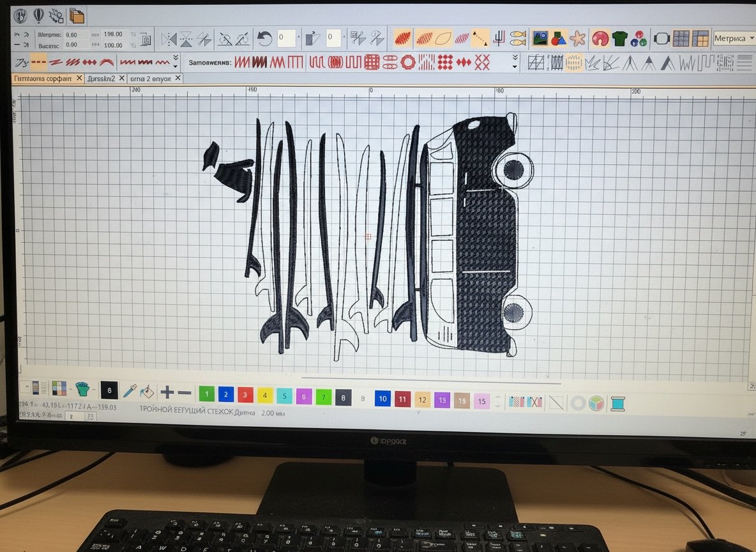Open the palette grid icon in the toolbar
Image resolution: width=756 pixels, height=552 pixels.
681,38
